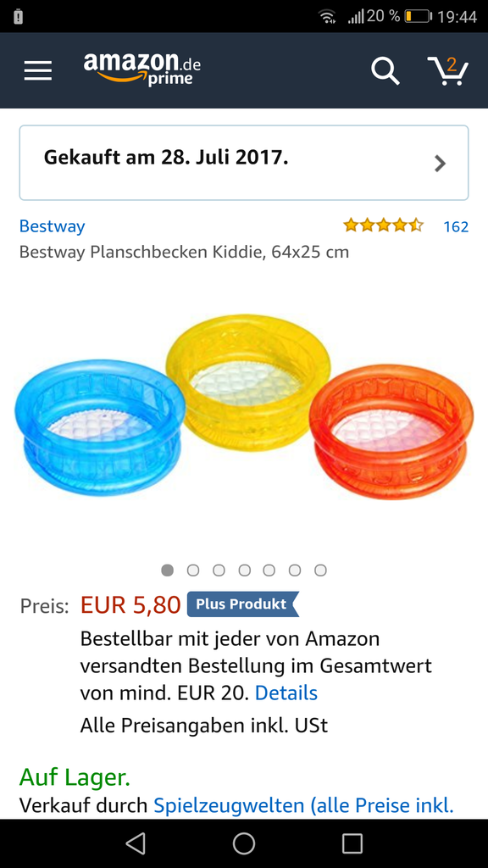Select the second image carousel dot

pos(193,570)
